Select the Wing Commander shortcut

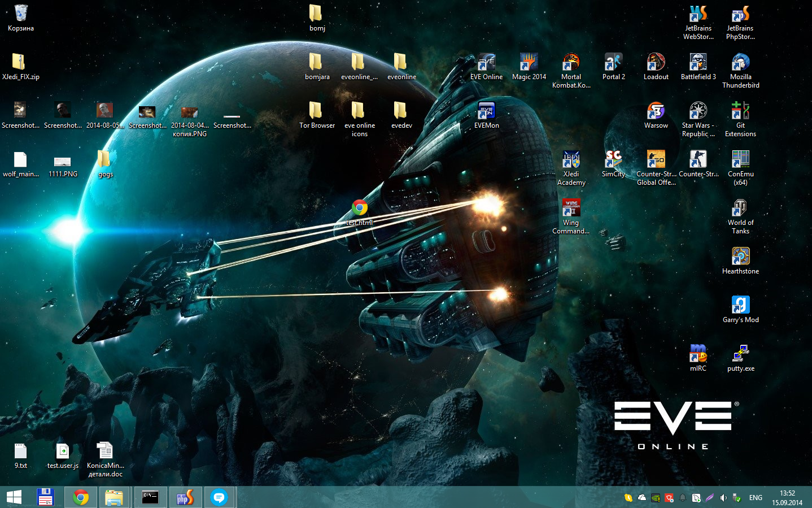click(x=571, y=217)
